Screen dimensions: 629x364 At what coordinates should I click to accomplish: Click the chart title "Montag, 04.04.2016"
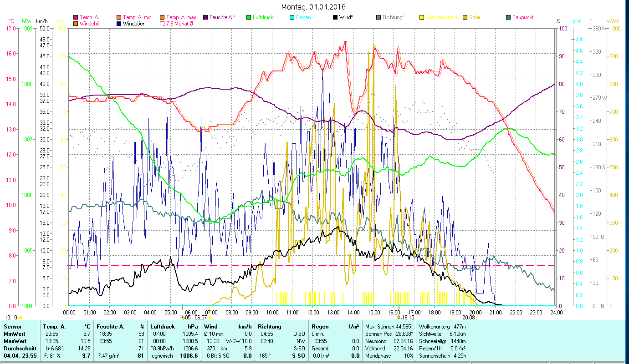[x=313, y=7]
